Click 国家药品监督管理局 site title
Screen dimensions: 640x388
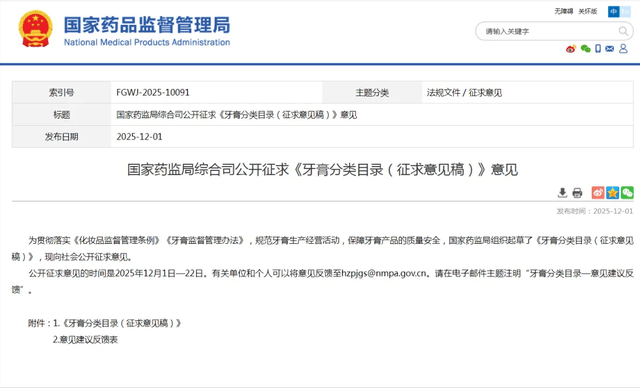click(x=147, y=25)
